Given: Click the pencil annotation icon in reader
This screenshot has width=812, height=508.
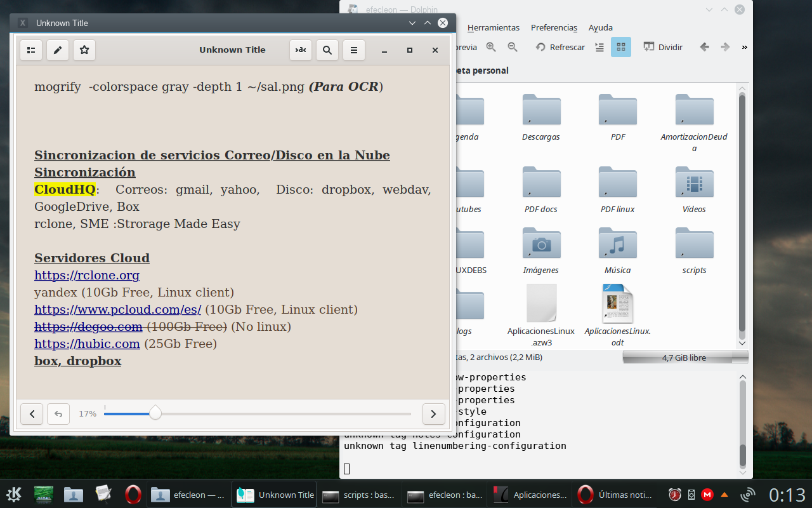Looking at the screenshot, I should coord(58,50).
